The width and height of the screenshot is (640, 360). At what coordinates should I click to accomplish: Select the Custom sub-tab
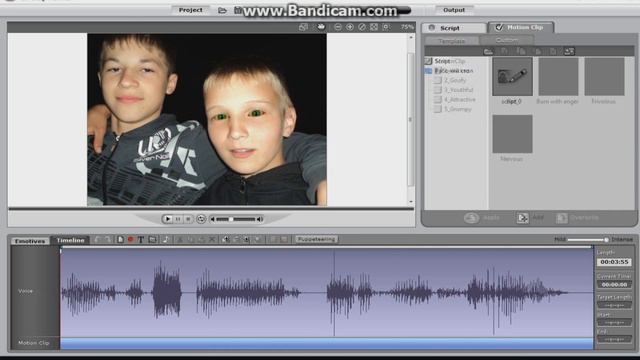(x=507, y=40)
